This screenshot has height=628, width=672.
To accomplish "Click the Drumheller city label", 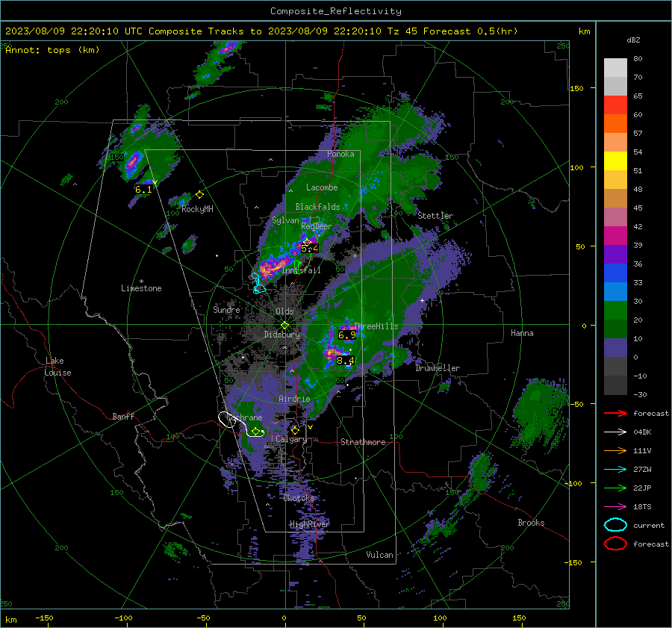I will [x=438, y=368].
